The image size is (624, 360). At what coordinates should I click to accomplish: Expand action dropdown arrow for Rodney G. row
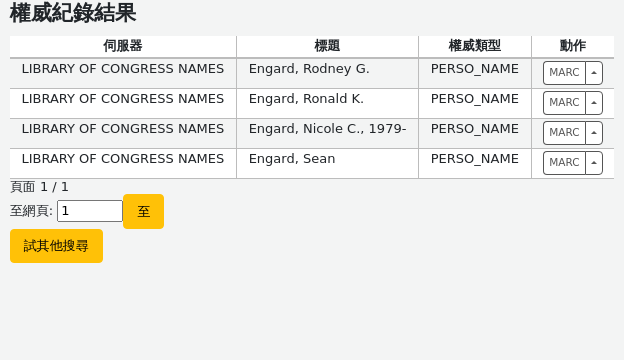pos(594,73)
